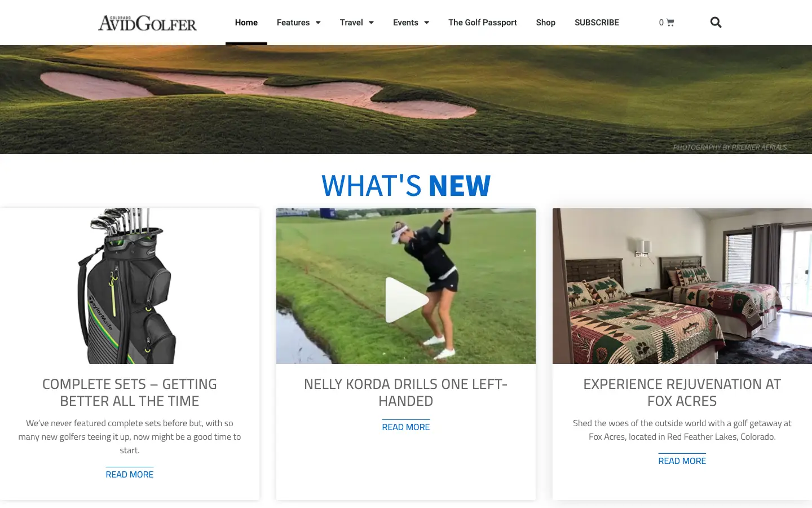
Task: Click the search magnifier icon
Action: (716, 23)
